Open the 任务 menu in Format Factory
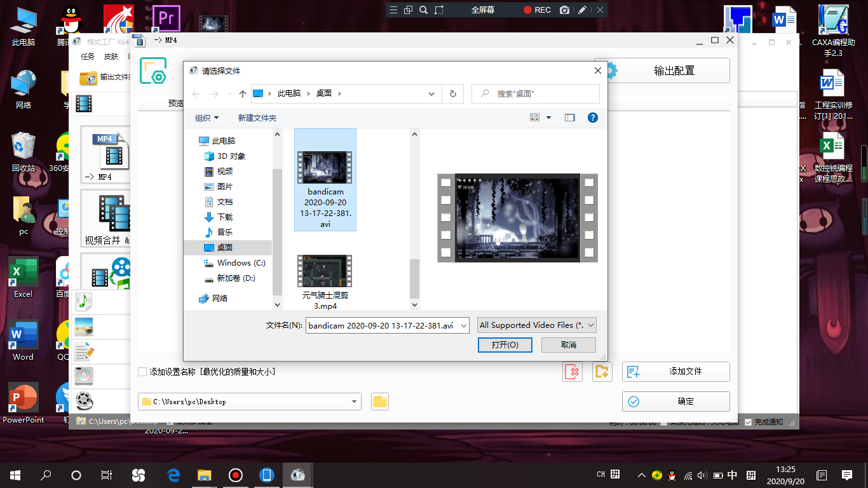 88,57
